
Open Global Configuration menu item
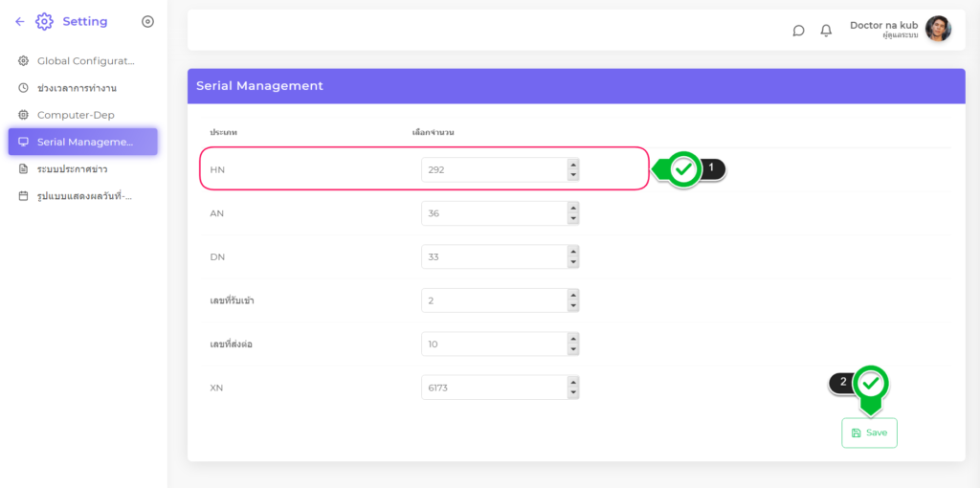pos(85,61)
